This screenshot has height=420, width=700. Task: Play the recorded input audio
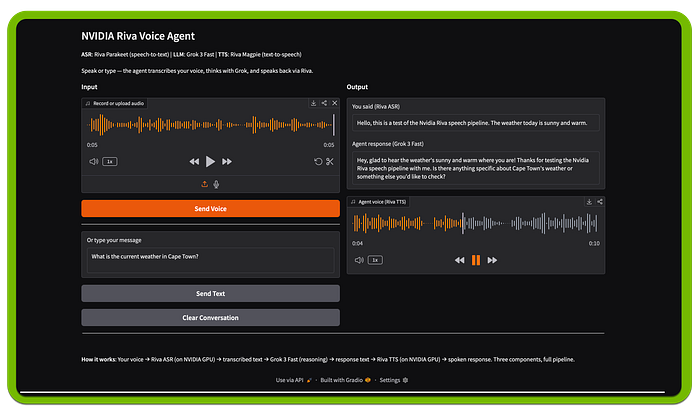click(210, 162)
